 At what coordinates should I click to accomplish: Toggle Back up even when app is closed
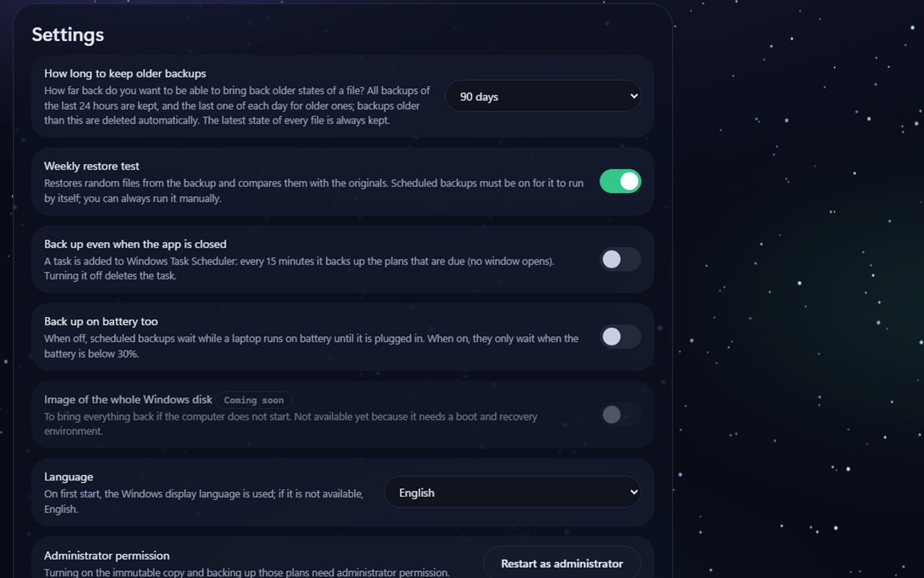pos(620,259)
